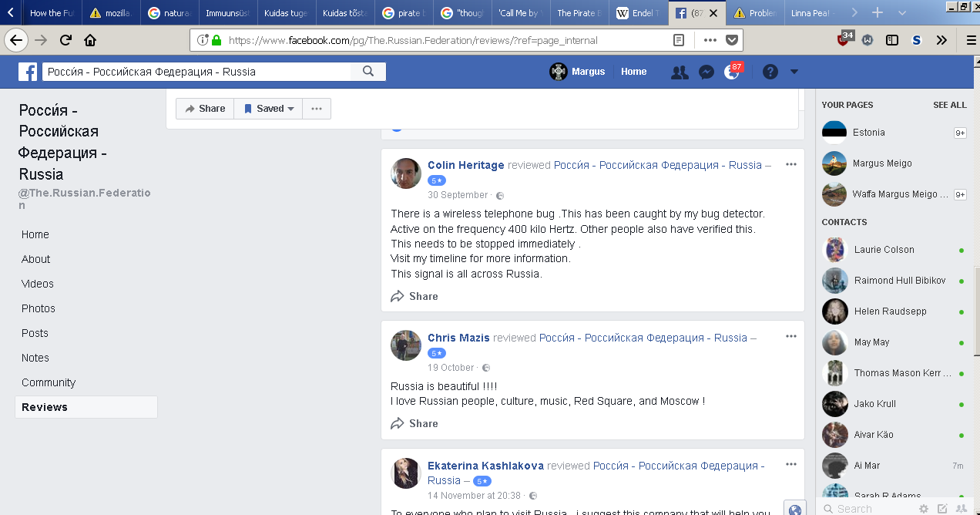Open Friend Requests icon
The width and height of the screenshot is (980, 515).
680,72
